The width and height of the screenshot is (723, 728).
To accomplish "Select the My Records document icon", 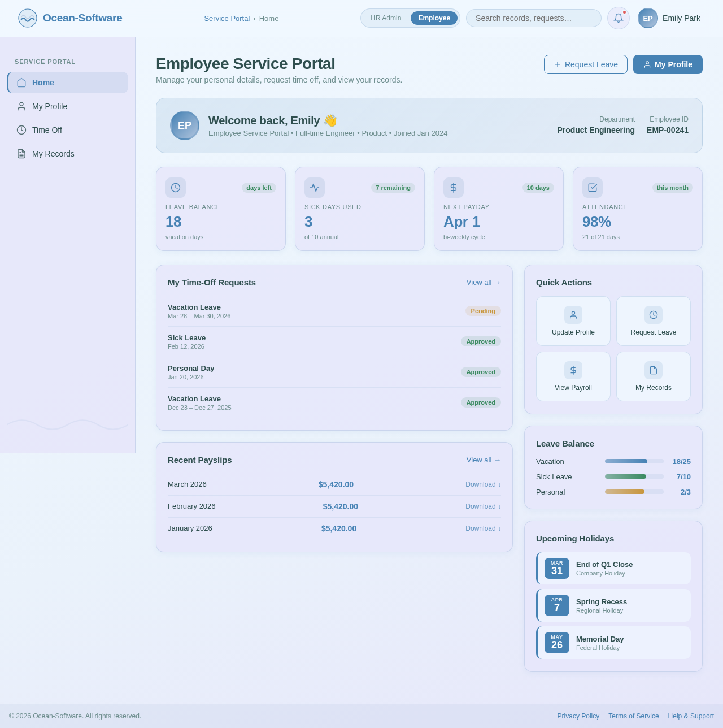I will 21,154.
